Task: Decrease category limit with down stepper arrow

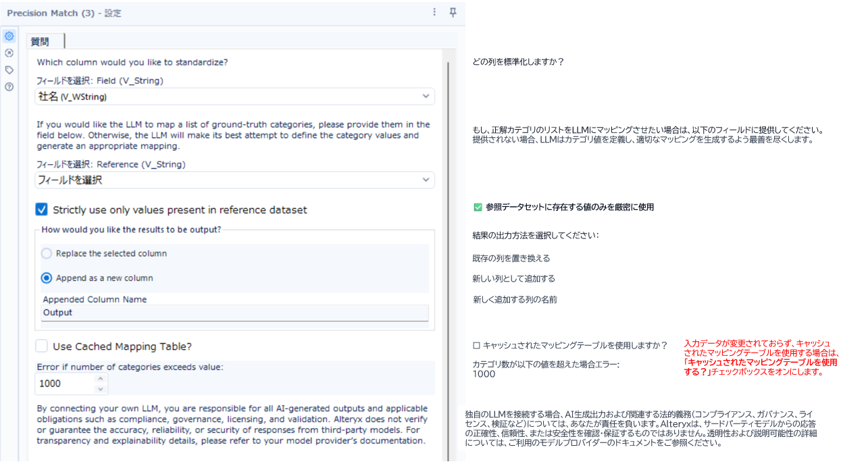Action: [101, 389]
